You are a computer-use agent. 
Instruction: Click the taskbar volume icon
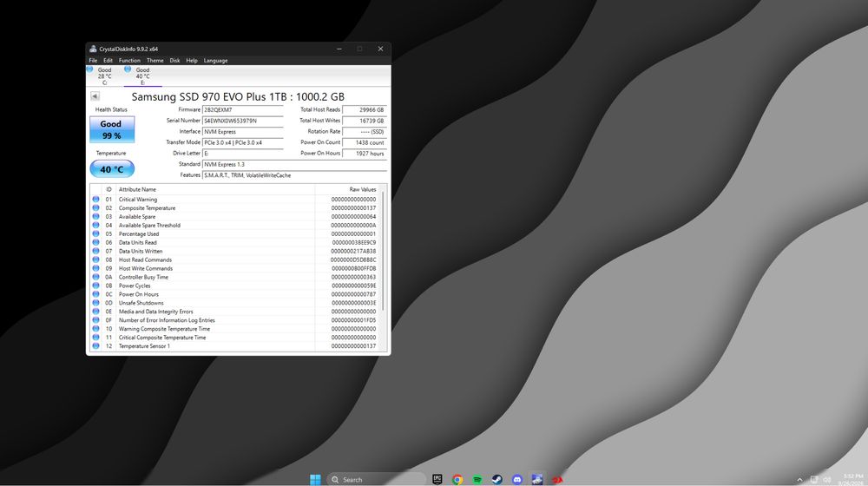click(x=827, y=479)
